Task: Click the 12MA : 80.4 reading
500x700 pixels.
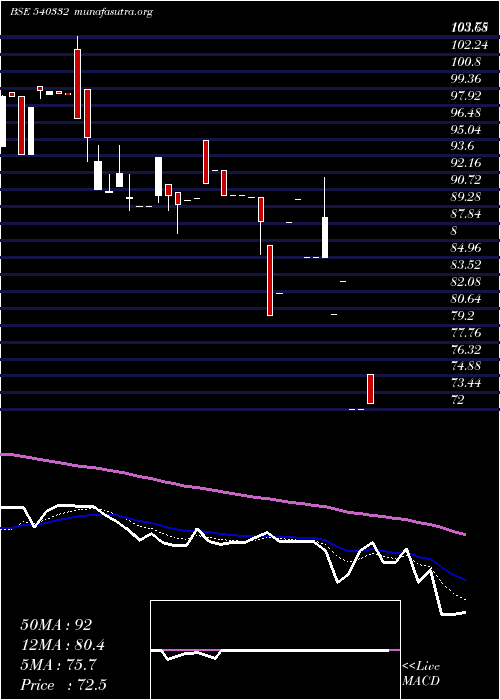Action: 65,645
